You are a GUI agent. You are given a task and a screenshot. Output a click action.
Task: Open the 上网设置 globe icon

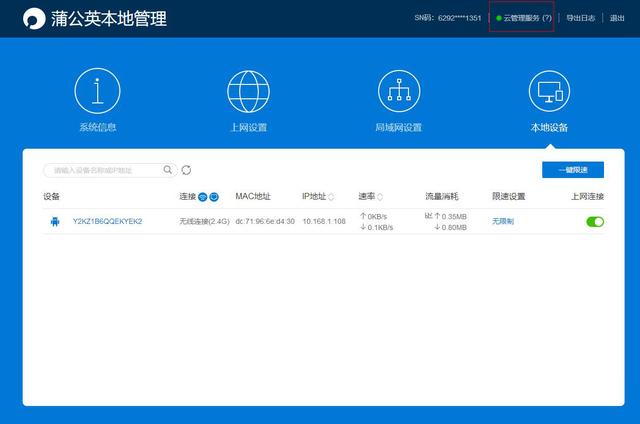(x=248, y=91)
